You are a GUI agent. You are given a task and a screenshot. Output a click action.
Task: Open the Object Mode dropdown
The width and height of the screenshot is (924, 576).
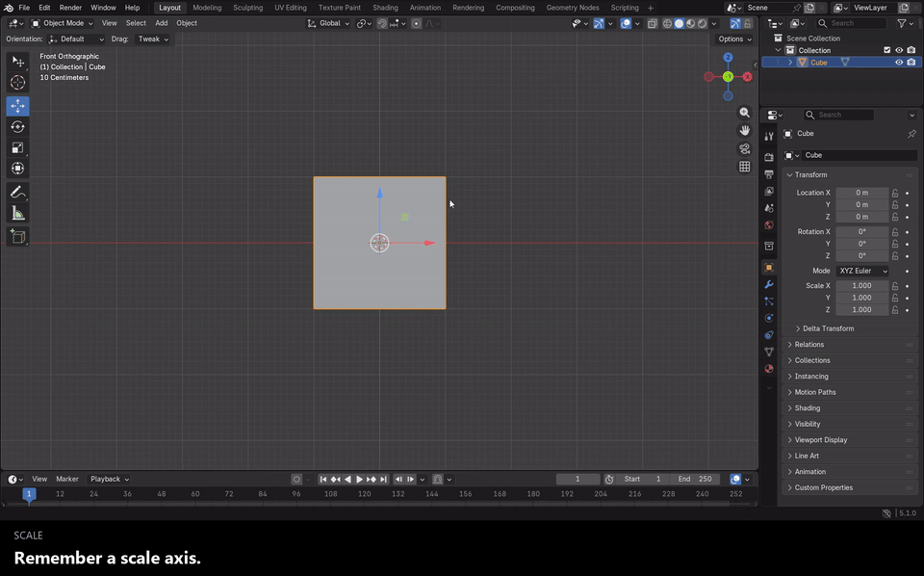point(62,23)
